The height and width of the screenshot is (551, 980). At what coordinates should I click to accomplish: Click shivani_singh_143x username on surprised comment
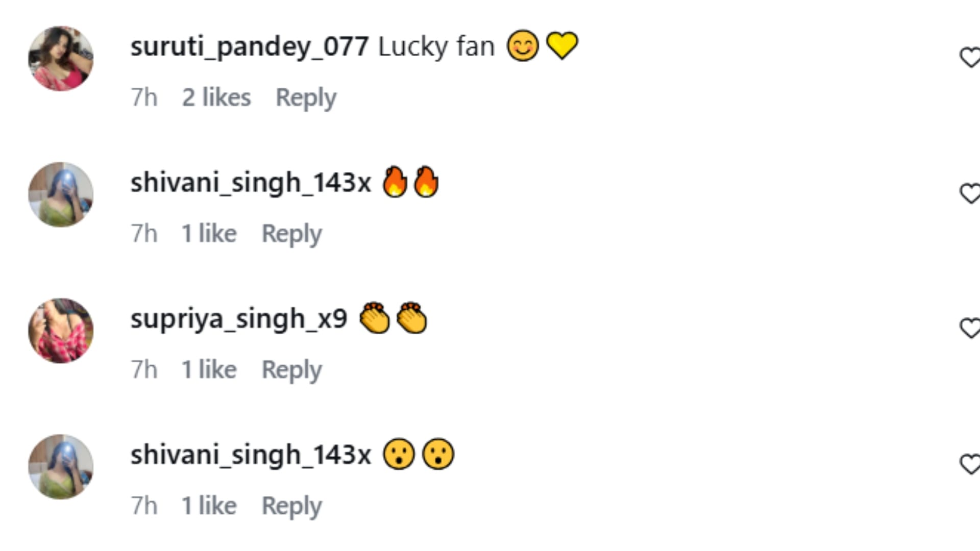tap(250, 455)
